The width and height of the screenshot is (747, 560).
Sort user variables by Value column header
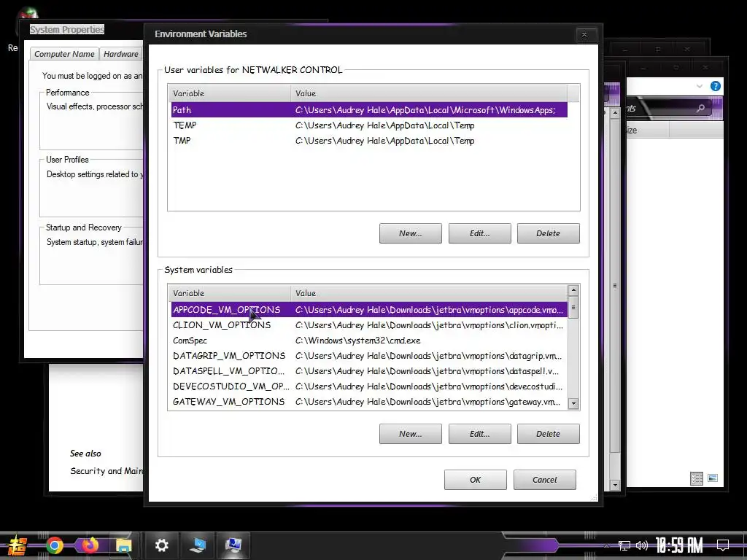[x=429, y=93]
